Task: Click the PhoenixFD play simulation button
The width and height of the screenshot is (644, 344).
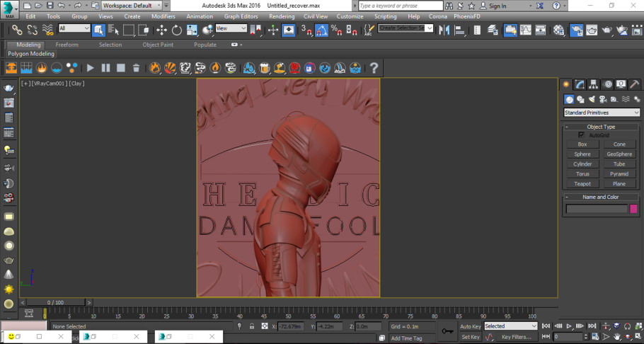Action: tap(91, 68)
